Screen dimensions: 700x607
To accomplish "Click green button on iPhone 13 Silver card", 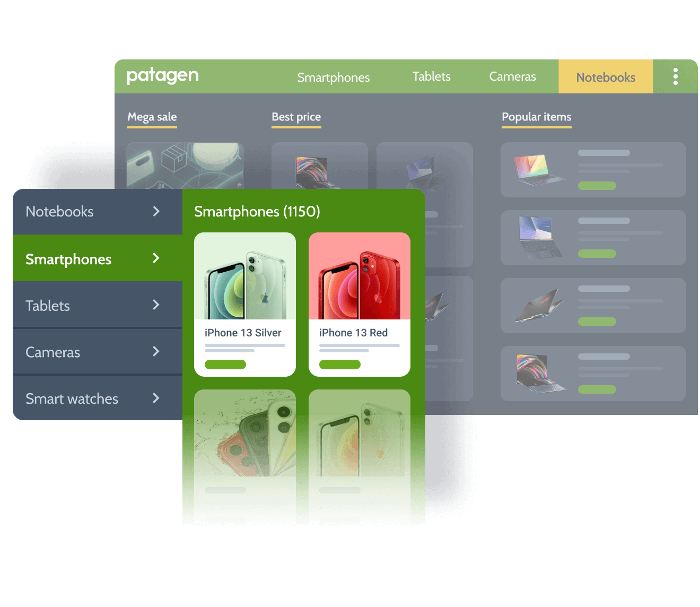I will tap(225, 365).
